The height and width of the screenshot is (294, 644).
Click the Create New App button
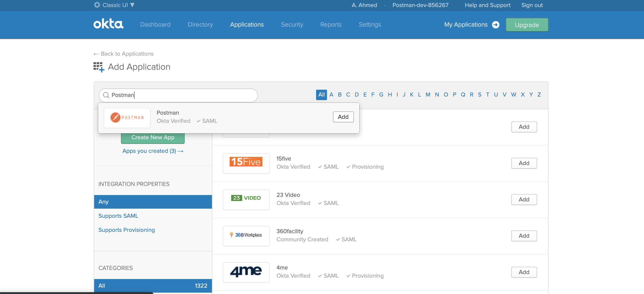[x=153, y=137]
